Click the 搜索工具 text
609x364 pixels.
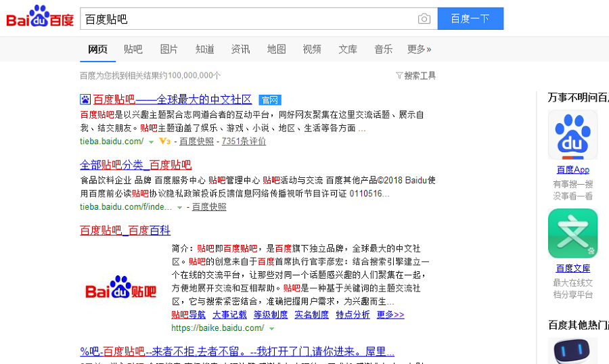coord(420,76)
